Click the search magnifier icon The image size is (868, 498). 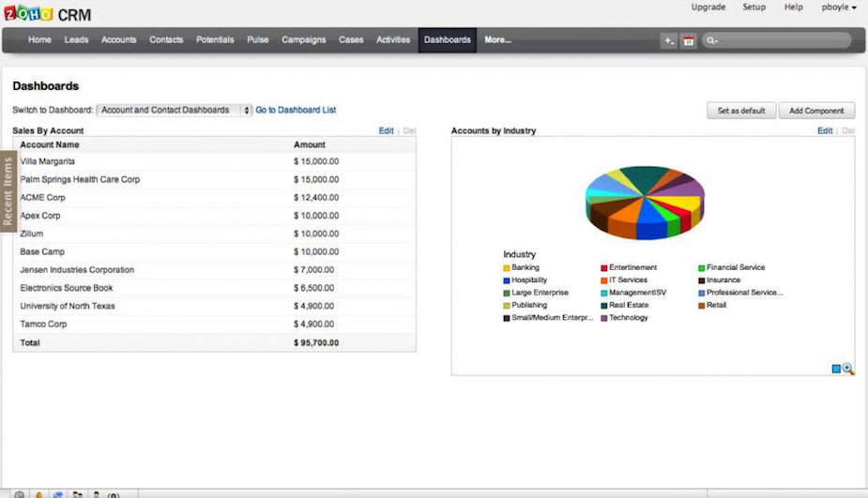click(x=712, y=40)
